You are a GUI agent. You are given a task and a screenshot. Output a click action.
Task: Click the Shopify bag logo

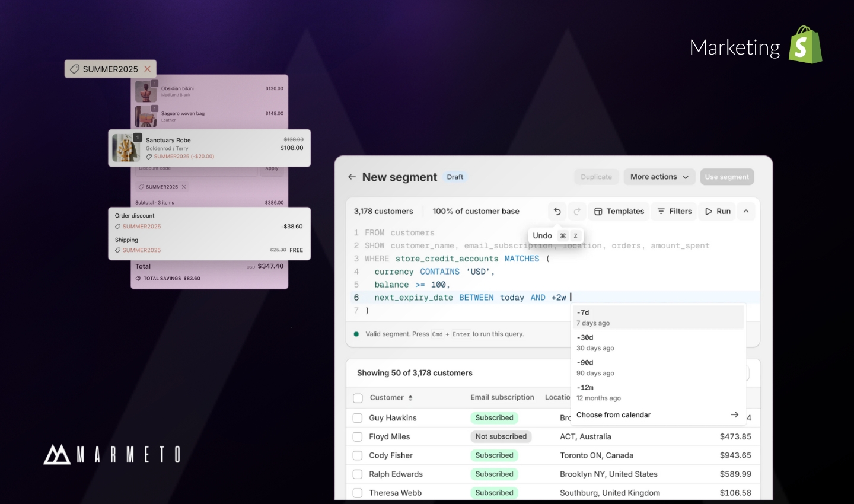pos(805,44)
